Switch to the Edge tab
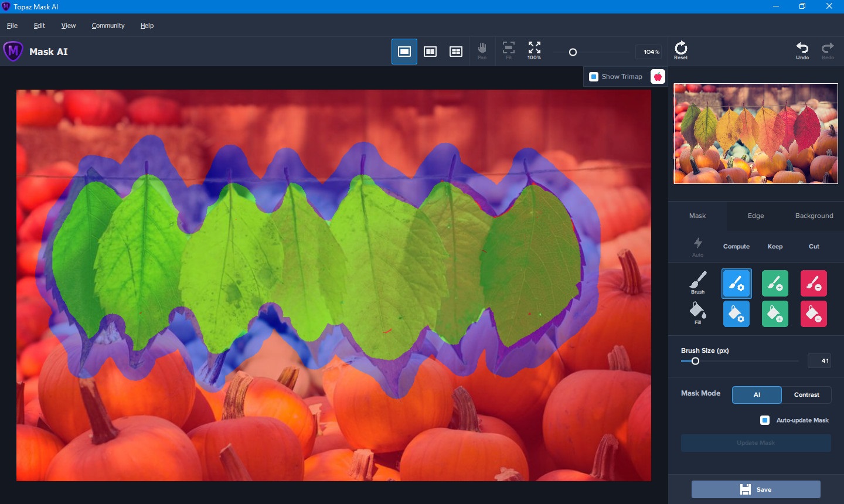 [756, 216]
